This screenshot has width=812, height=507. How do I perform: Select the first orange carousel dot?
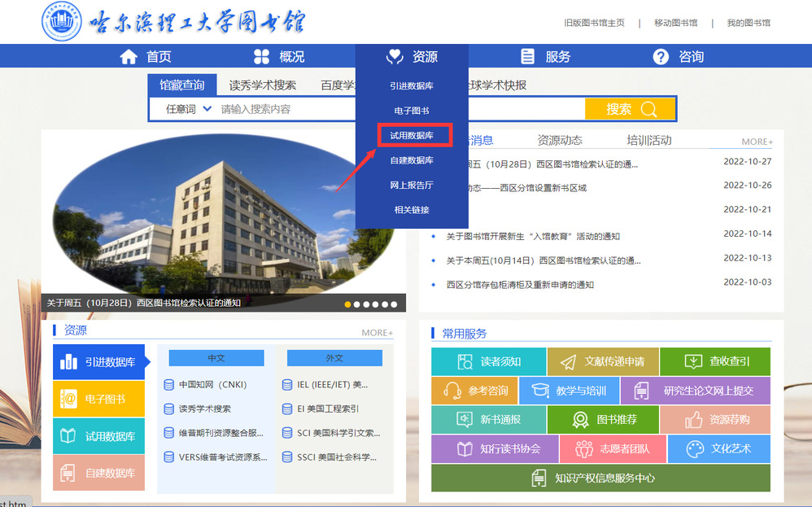[x=347, y=304]
